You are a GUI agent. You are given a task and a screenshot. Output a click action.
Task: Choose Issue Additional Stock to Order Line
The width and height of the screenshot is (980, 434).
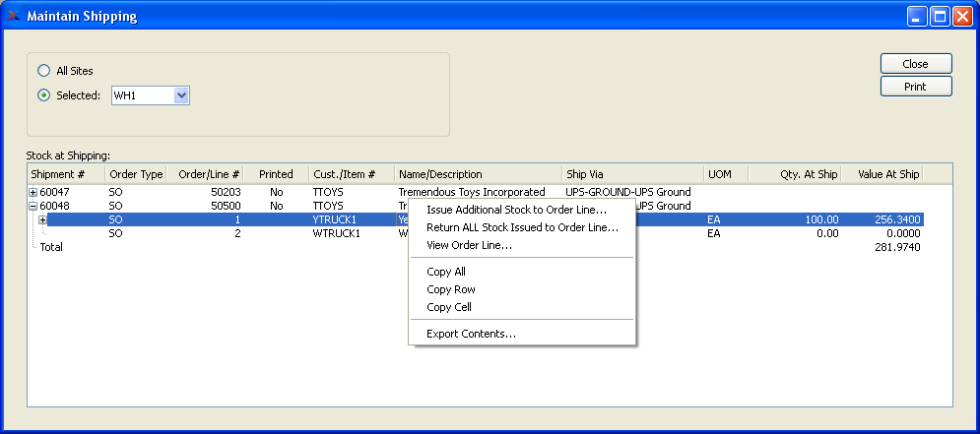click(x=516, y=210)
